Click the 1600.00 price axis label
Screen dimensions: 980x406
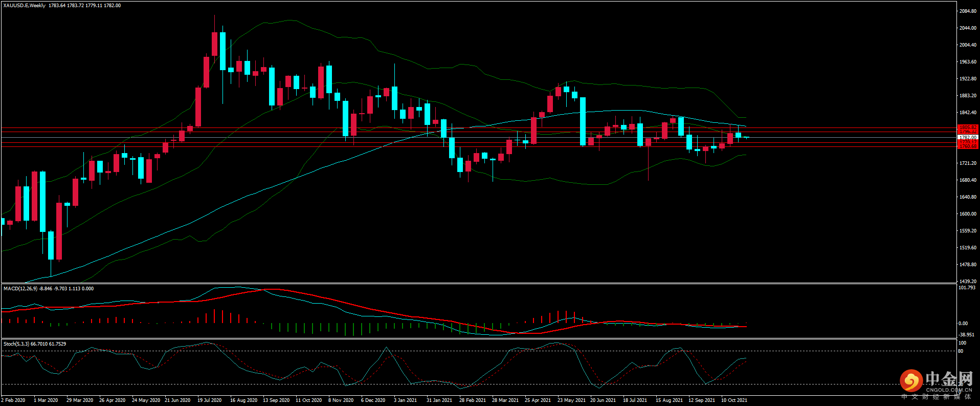[968, 214]
